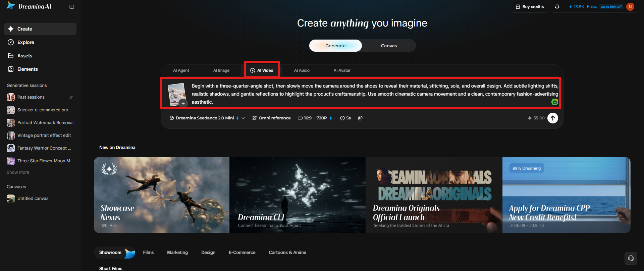Select the AI Avatar tab
Screen dimensions: 644x271
click(342, 70)
